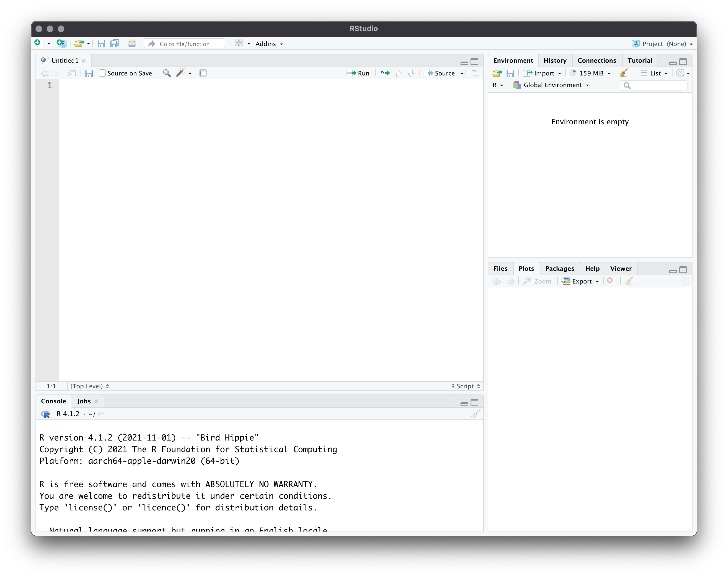The width and height of the screenshot is (728, 577).
Task: Create a new project icon
Action: (x=62, y=43)
